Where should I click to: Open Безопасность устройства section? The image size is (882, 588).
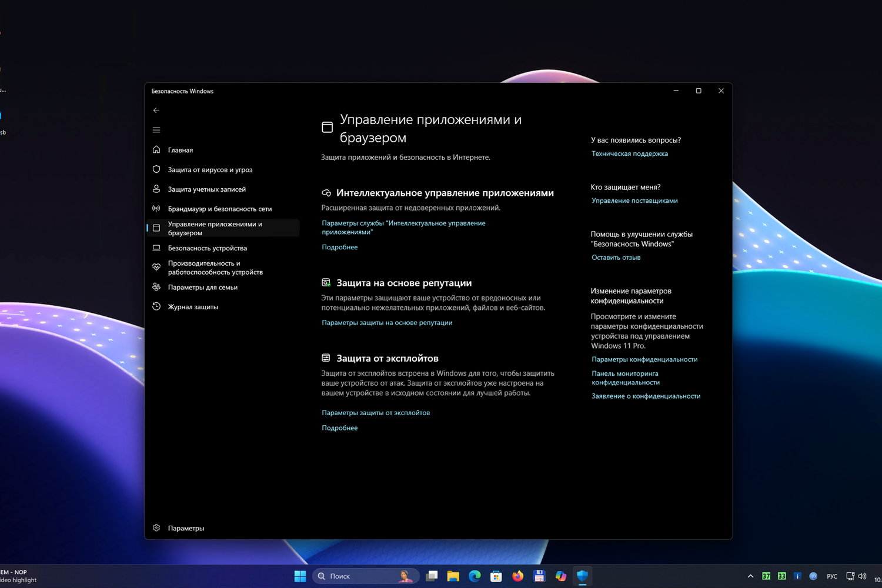(223, 248)
